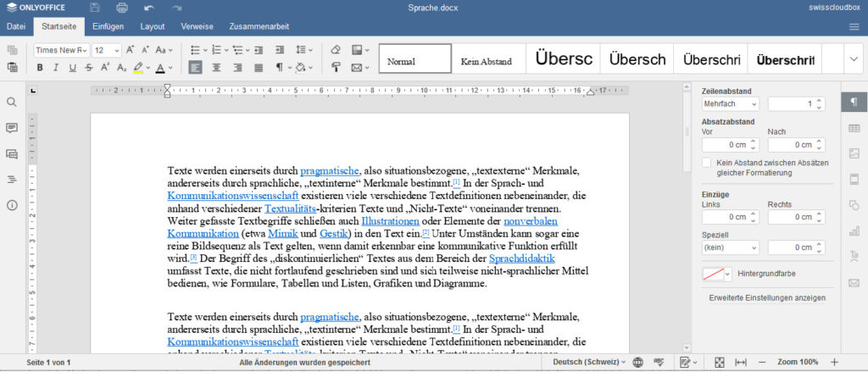Apply strikethrough formatting
The height and width of the screenshot is (372, 868).
click(x=89, y=68)
